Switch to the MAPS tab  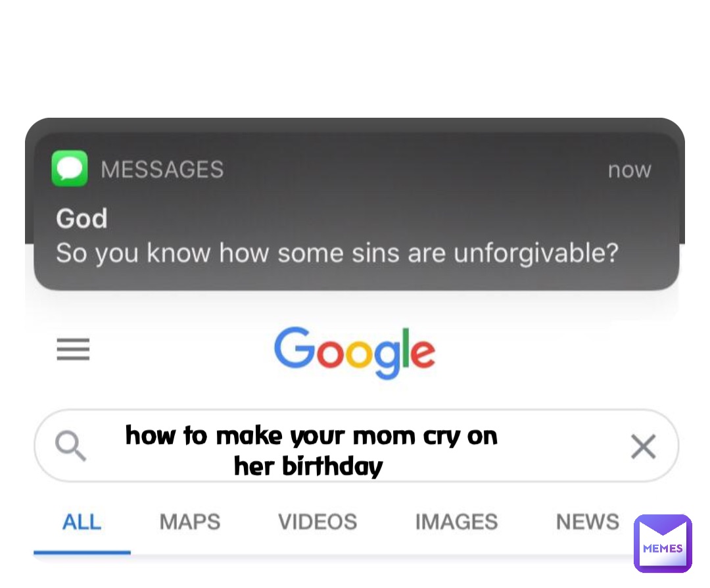(189, 522)
